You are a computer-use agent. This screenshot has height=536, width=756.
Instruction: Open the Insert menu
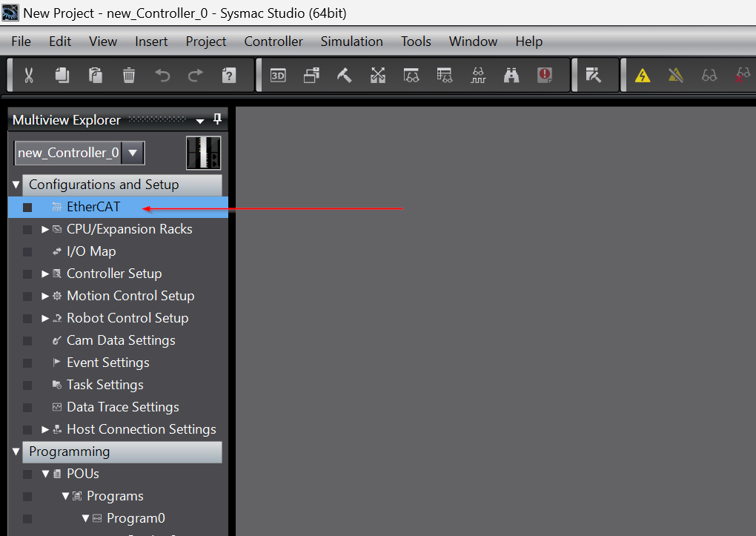(151, 42)
